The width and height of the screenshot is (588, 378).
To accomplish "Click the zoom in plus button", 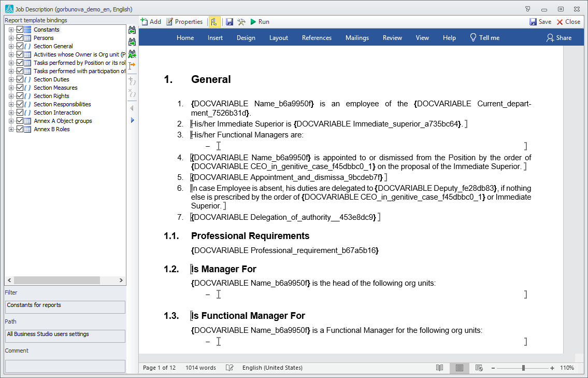I will coord(552,368).
